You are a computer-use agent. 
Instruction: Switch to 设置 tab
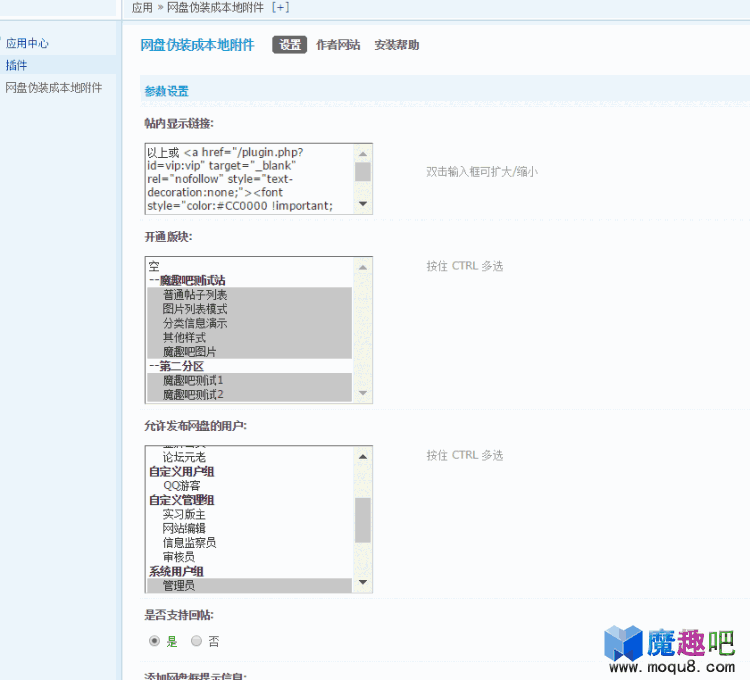[x=289, y=45]
